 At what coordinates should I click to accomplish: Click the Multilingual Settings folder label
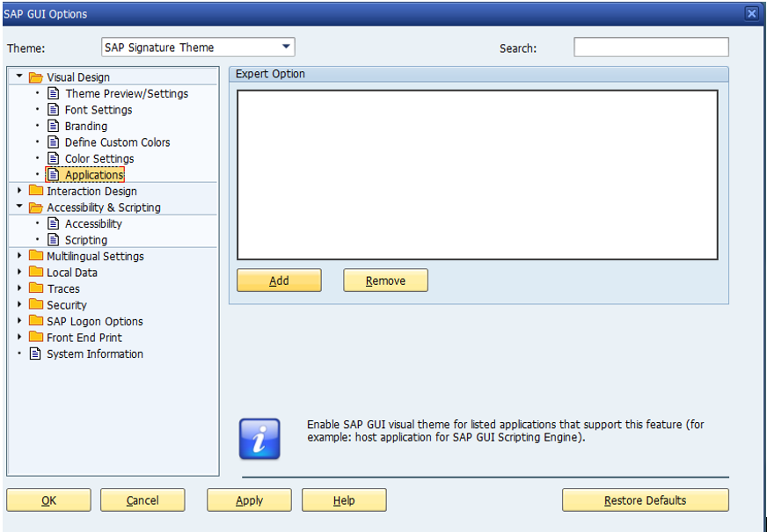click(x=95, y=256)
